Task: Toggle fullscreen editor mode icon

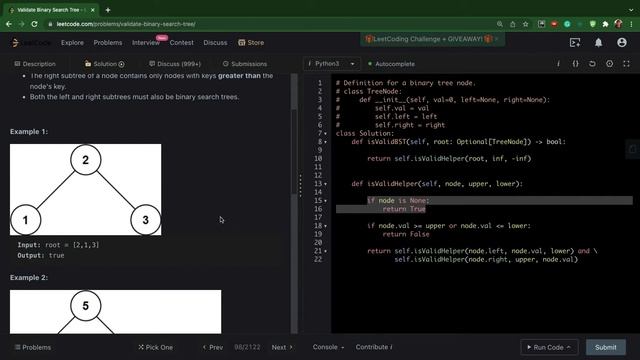Action: [626, 64]
